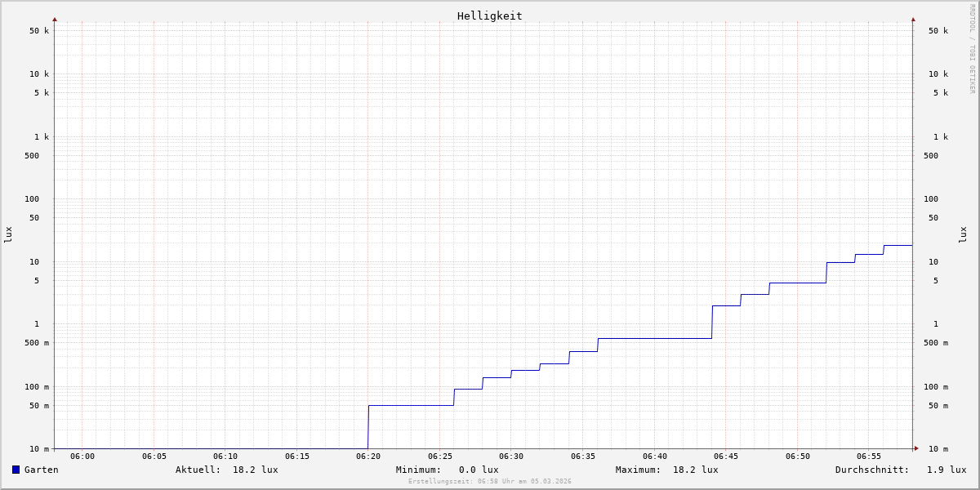The height and width of the screenshot is (490, 980).
Task: Click the 06:00 time axis label
Action: pos(82,457)
